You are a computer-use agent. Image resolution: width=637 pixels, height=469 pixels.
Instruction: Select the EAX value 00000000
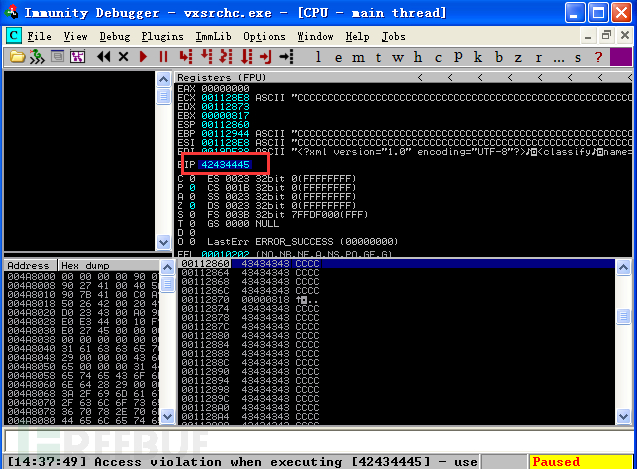pos(225,89)
